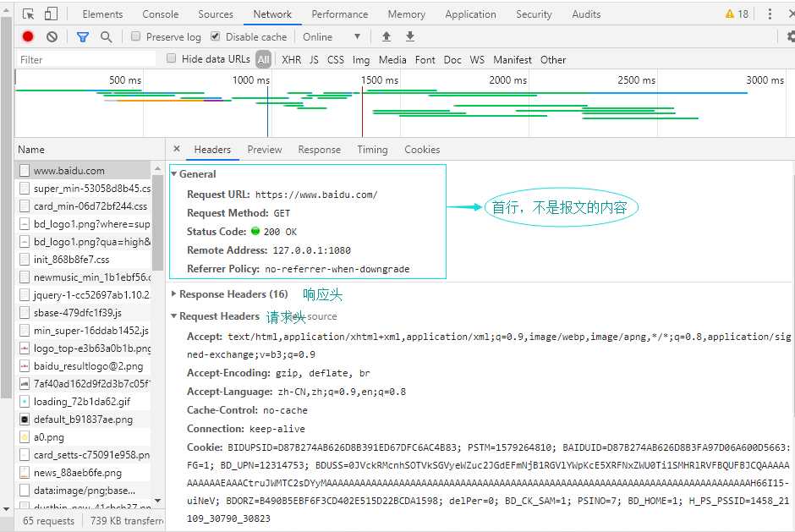The image size is (795, 532).
Task: Open the Audits panel
Action: [586, 14]
